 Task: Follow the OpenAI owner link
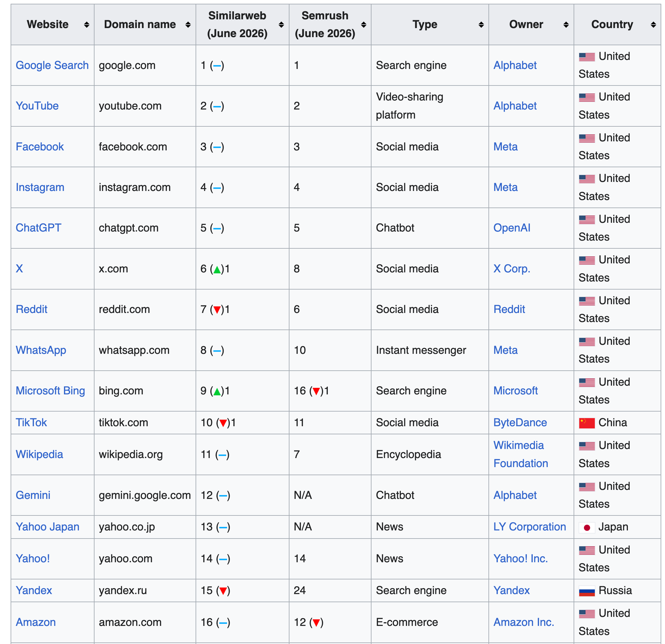[x=512, y=228]
